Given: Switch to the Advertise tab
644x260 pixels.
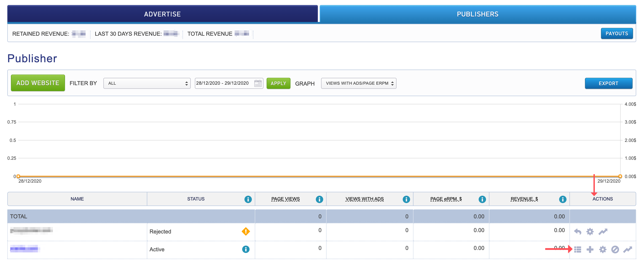Looking at the screenshot, I should coord(162,14).
